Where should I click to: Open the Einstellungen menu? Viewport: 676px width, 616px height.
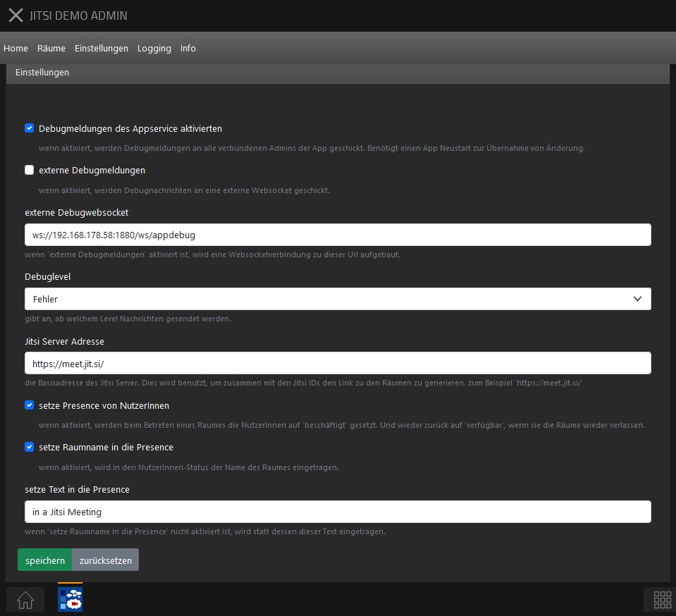pyautogui.click(x=102, y=49)
